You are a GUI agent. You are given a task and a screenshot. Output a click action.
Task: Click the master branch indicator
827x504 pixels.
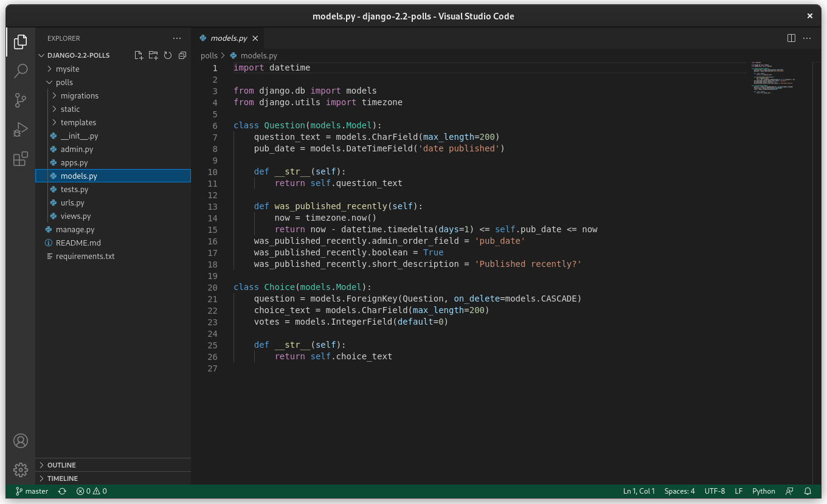pyautogui.click(x=32, y=491)
